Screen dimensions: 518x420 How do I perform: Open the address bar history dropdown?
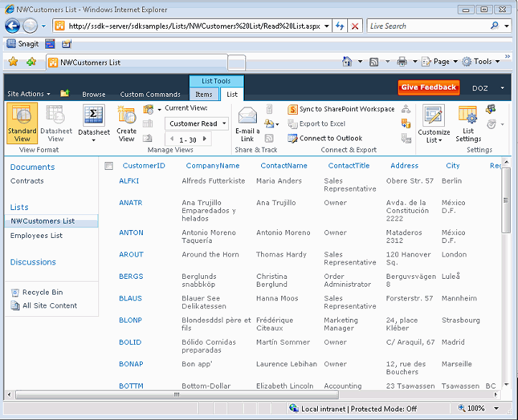[x=326, y=26]
